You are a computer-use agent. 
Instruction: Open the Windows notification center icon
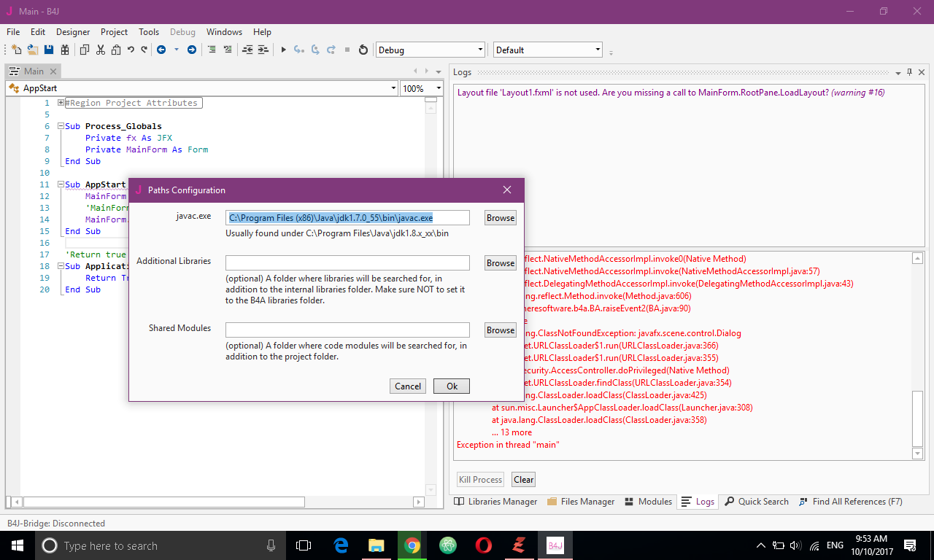910,545
